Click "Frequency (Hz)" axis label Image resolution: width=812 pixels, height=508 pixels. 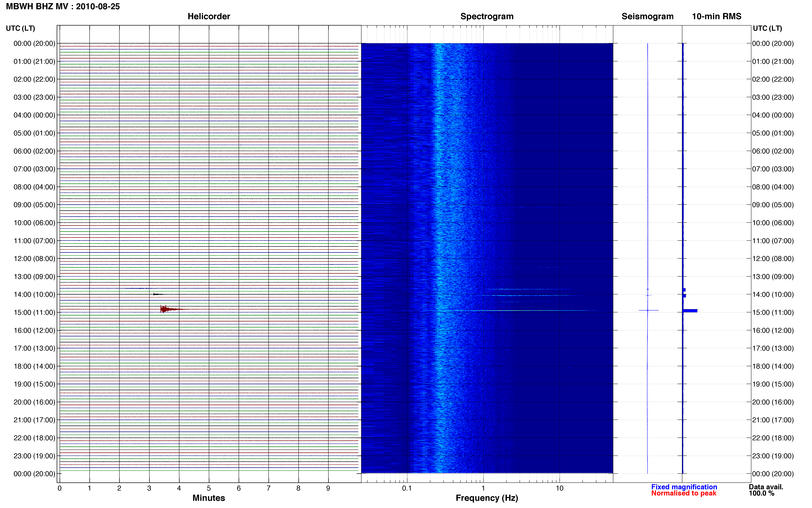[487, 498]
